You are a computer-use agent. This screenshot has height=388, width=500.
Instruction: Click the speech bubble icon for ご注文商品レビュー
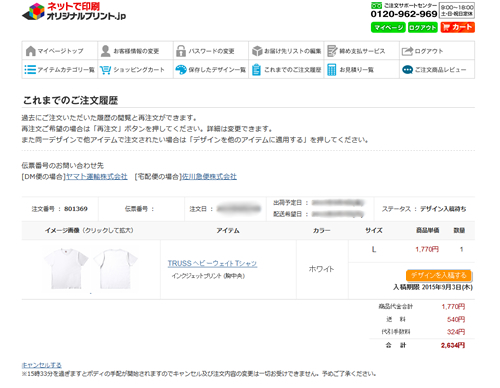coord(407,70)
